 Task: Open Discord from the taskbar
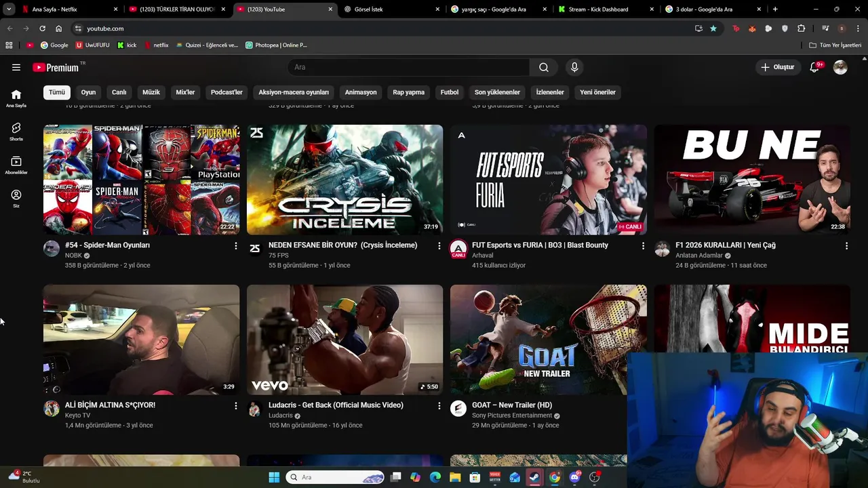[575, 477]
